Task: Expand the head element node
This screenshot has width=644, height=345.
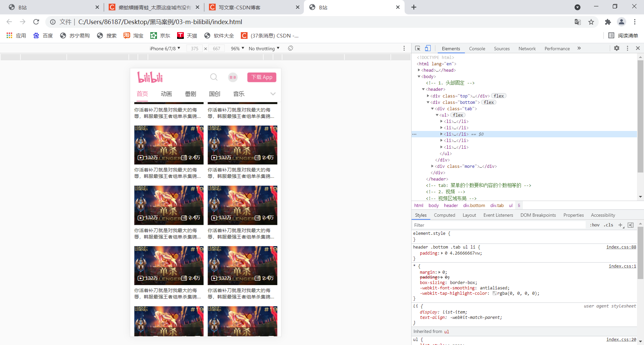Action: coord(419,70)
